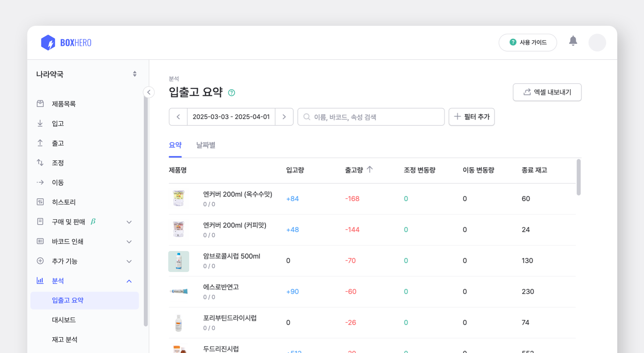Viewport: 644px width, 353px height.
Task: Click the 이동 변동량 column header
Action: point(478,170)
